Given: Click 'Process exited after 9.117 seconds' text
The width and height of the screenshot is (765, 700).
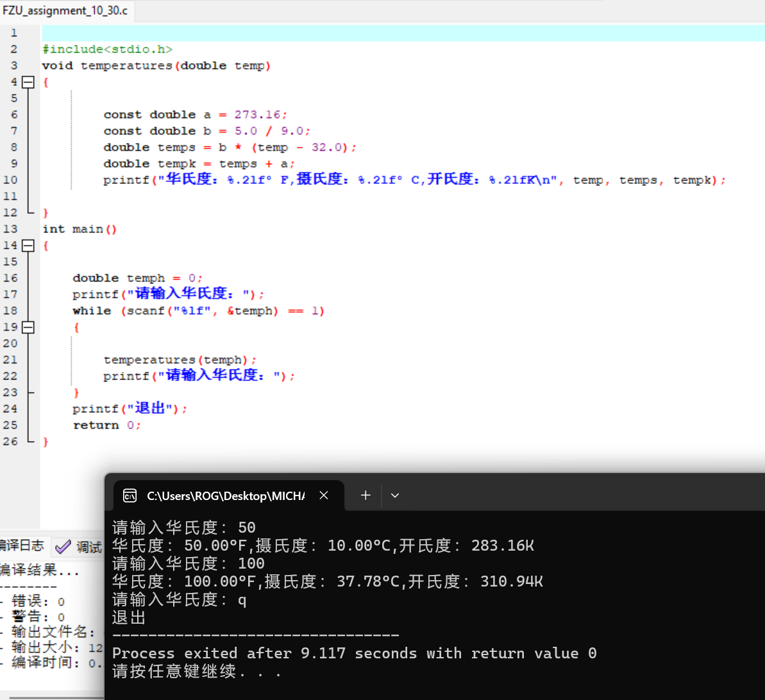Looking at the screenshot, I should (354, 654).
